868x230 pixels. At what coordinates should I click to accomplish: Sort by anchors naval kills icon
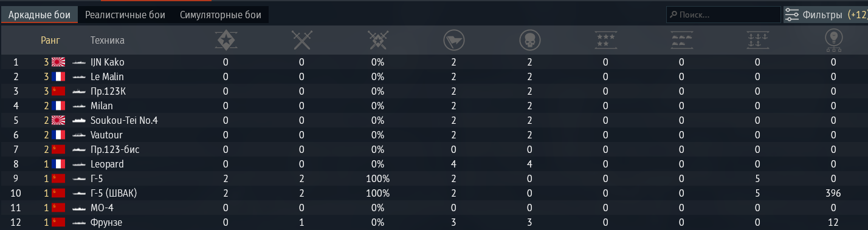(757, 41)
